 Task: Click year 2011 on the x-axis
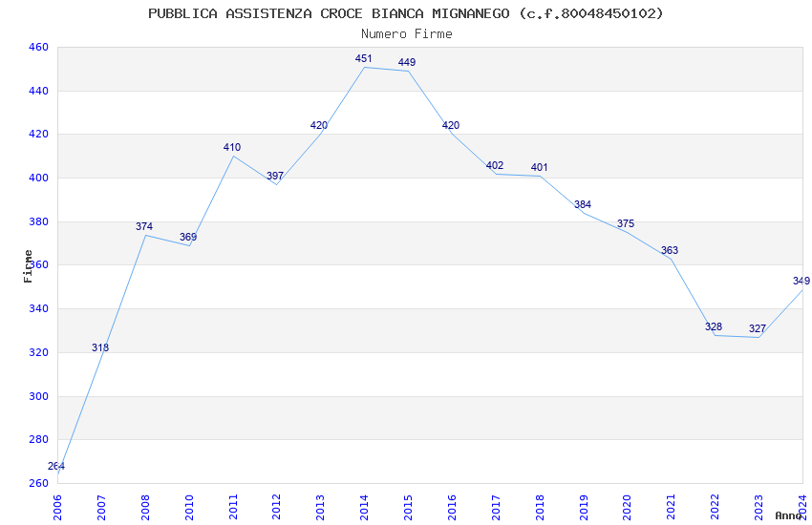click(x=233, y=508)
